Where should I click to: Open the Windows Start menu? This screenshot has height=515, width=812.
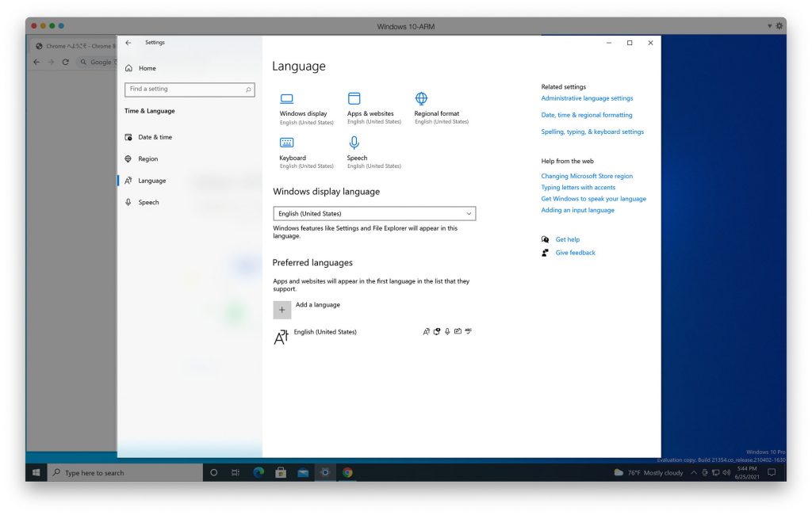coord(36,472)
